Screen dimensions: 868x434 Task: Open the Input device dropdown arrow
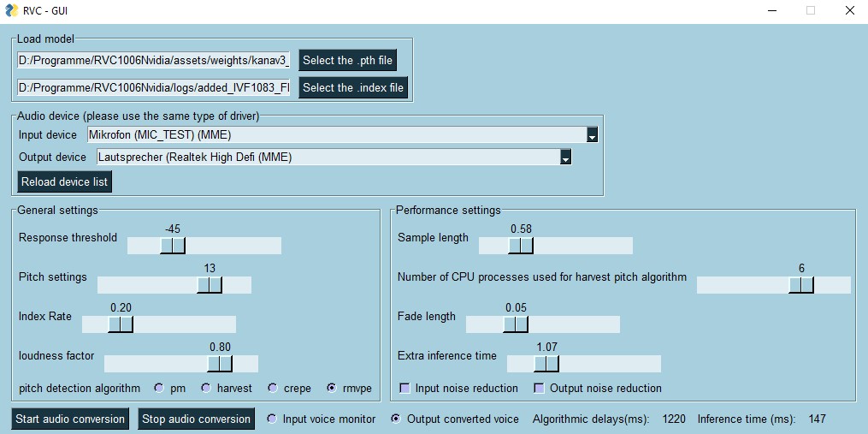(592, 135)
